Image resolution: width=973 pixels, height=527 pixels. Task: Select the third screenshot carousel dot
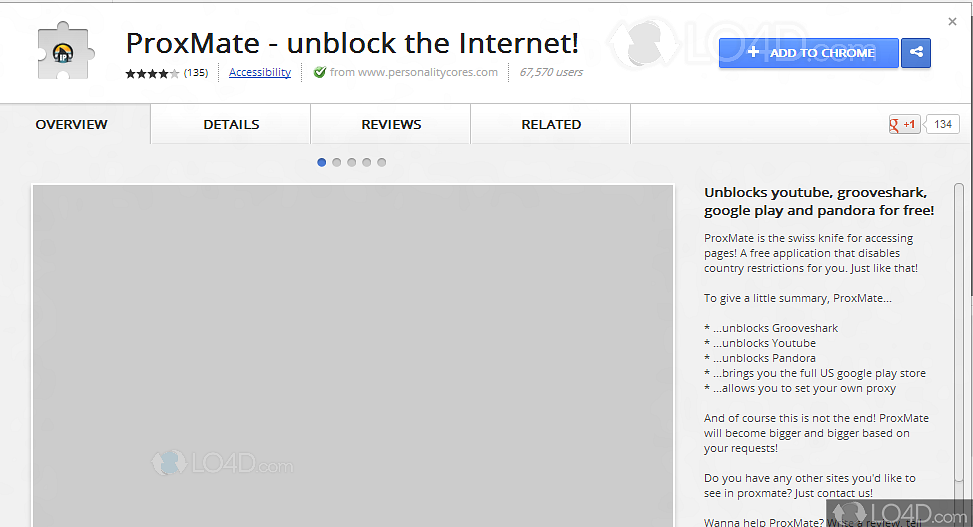click(x=351, y=162)
